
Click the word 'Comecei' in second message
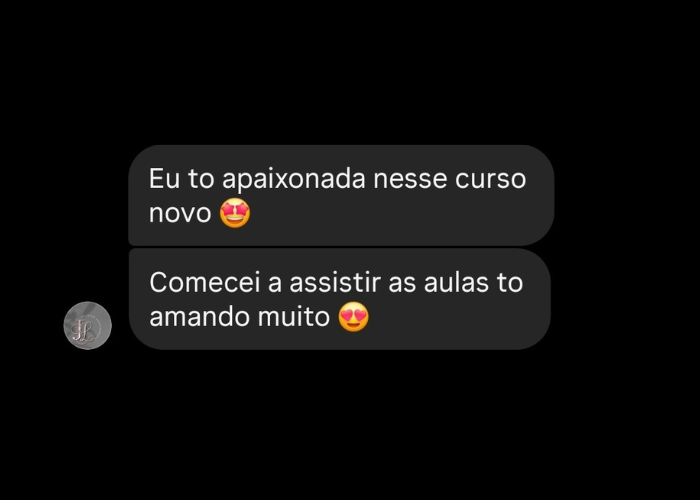pos(204,283)
